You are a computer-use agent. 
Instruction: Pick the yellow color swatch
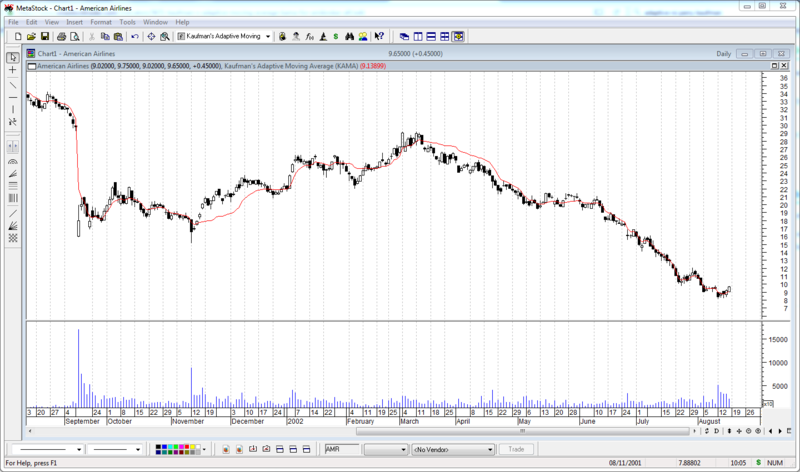pyautogui.click(x=192, y=447)
